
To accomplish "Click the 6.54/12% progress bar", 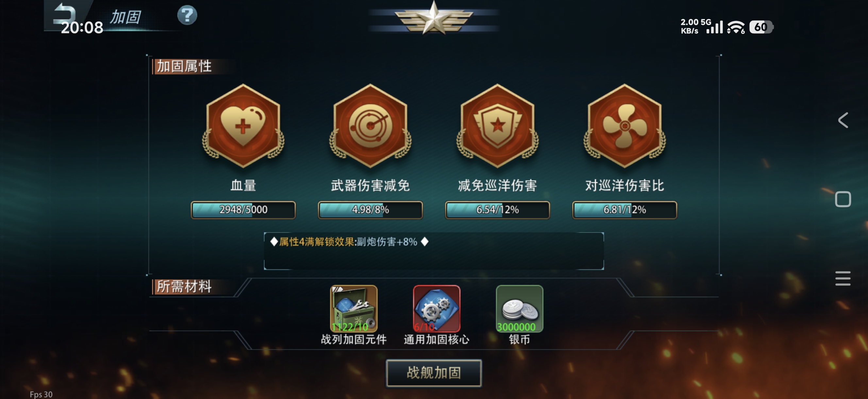I will [x=497, y=210].
